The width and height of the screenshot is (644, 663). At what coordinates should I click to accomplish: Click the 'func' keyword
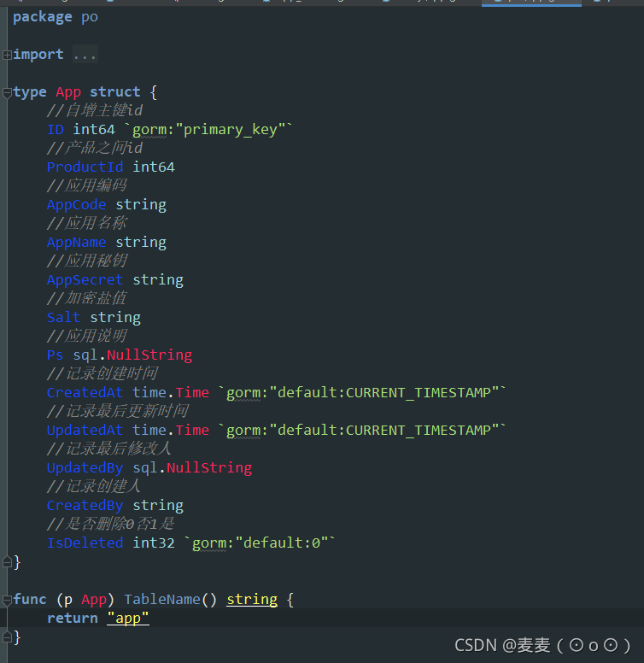tap(30, 599)
